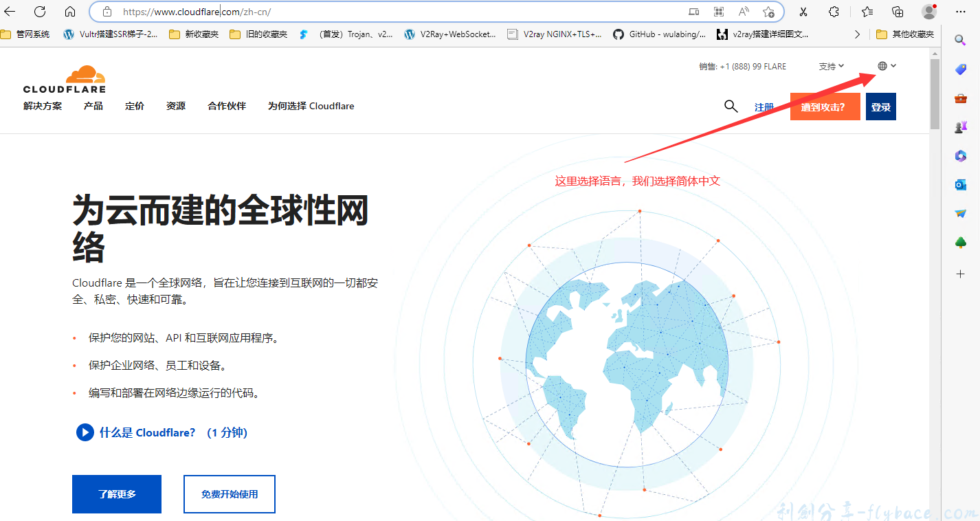Click the sales phone number text

tap(743, 67)
